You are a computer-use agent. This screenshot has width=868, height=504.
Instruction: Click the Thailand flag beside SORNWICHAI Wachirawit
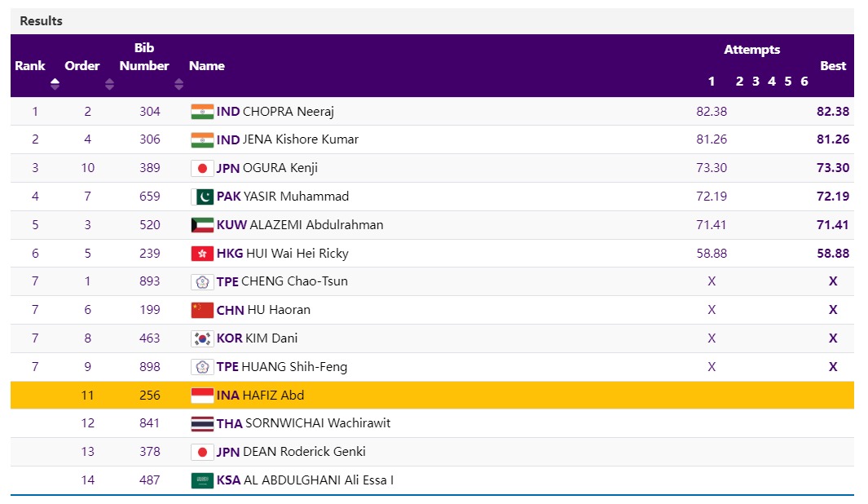pyautogui.click(x=201, y=423)
